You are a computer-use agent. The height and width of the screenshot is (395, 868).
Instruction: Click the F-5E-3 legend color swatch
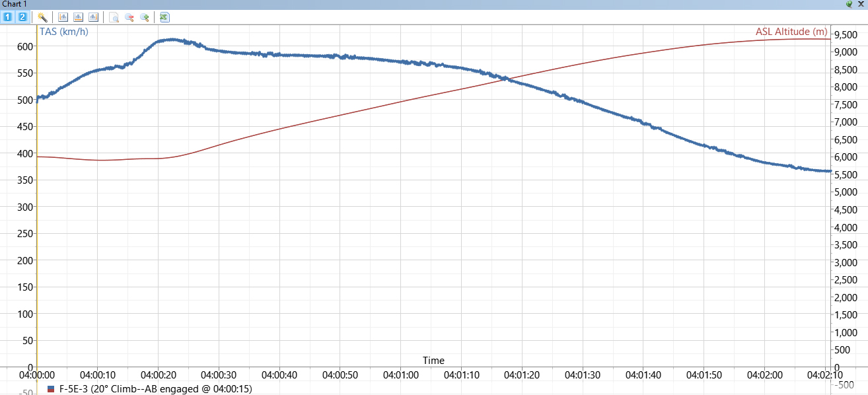point(51,389)
